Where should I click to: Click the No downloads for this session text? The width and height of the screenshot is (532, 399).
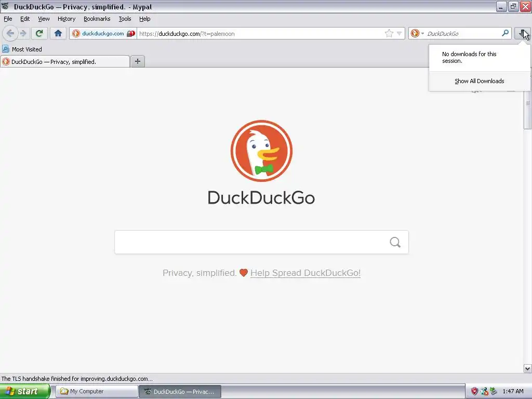[469, 57]
